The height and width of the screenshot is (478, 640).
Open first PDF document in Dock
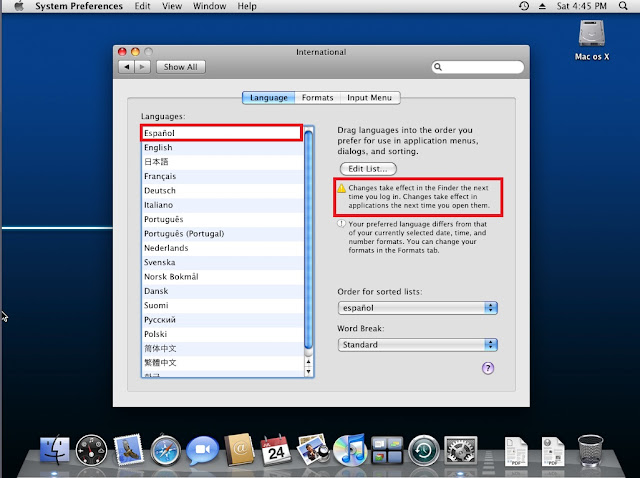coord(516,451)
